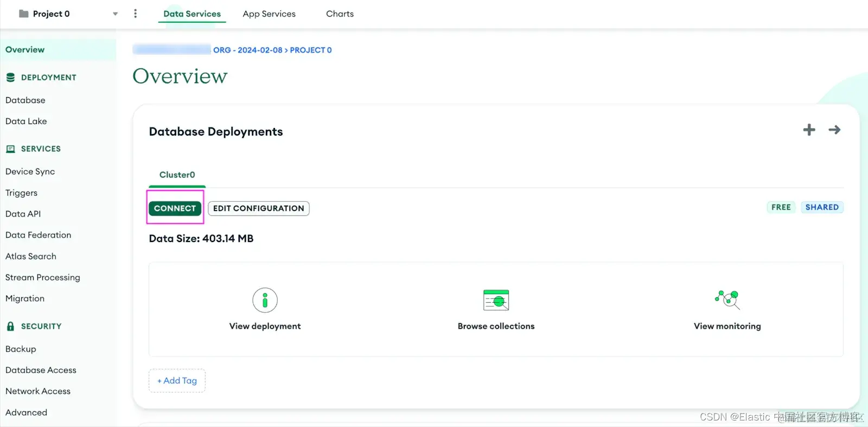Click the Services section icon
This screenshot has width=868, height=427.
tap(10, 149)
